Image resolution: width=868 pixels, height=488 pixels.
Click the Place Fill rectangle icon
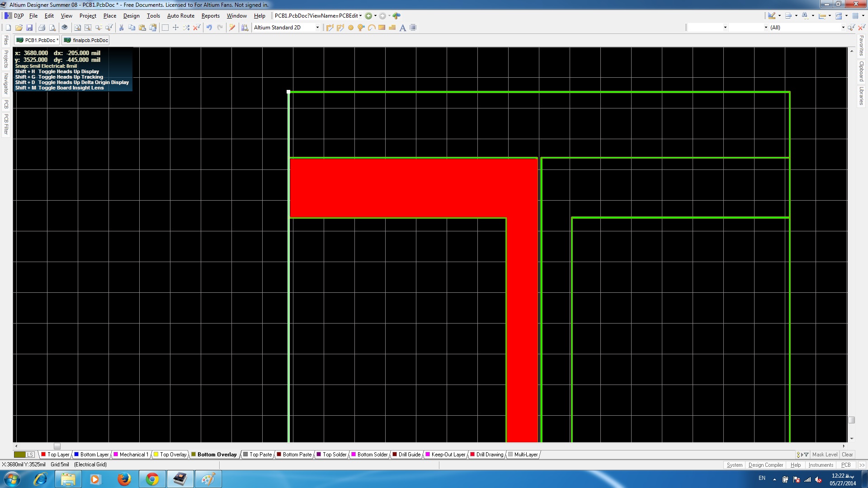click(x=382, y=28)
